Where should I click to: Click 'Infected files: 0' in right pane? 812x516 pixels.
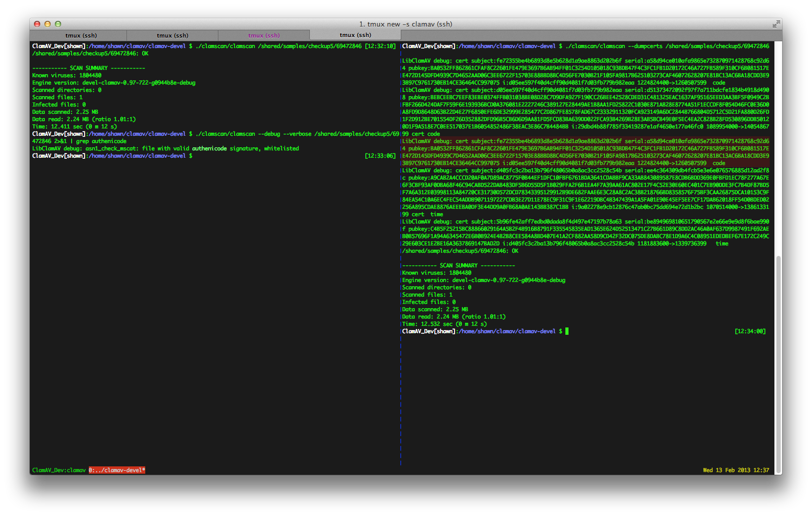click(429, 302)
